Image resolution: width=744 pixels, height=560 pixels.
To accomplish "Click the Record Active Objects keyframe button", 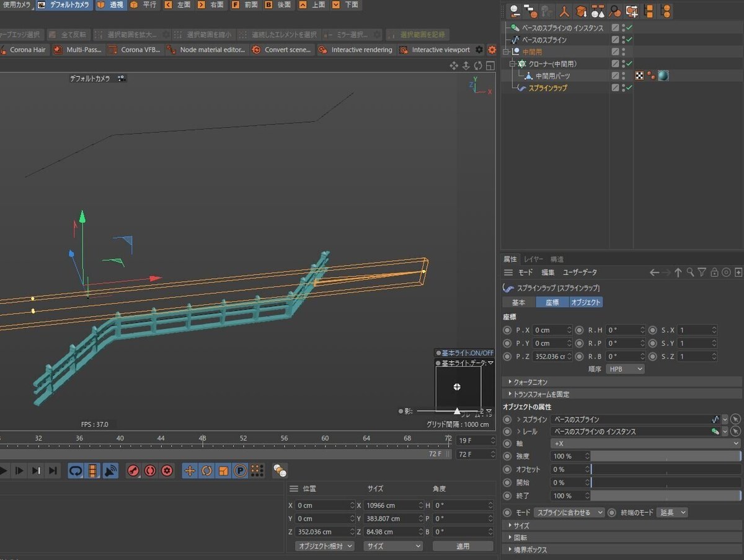I will pyautogui.click(x=133, y=471).
